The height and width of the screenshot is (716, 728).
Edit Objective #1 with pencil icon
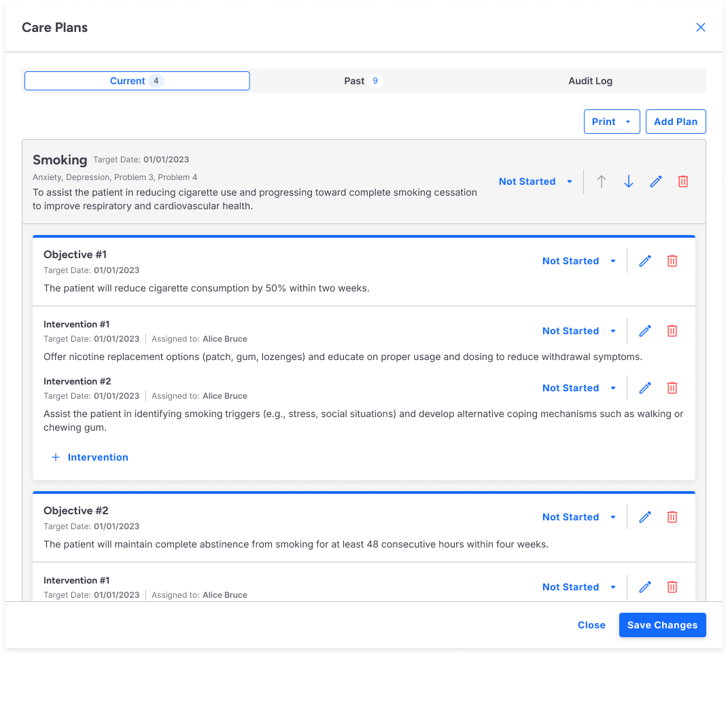click(x=645, y=261)
